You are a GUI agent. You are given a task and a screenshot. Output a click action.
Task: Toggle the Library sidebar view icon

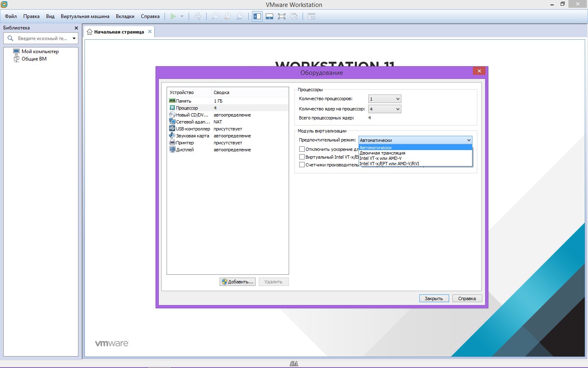tap(257, 16)
